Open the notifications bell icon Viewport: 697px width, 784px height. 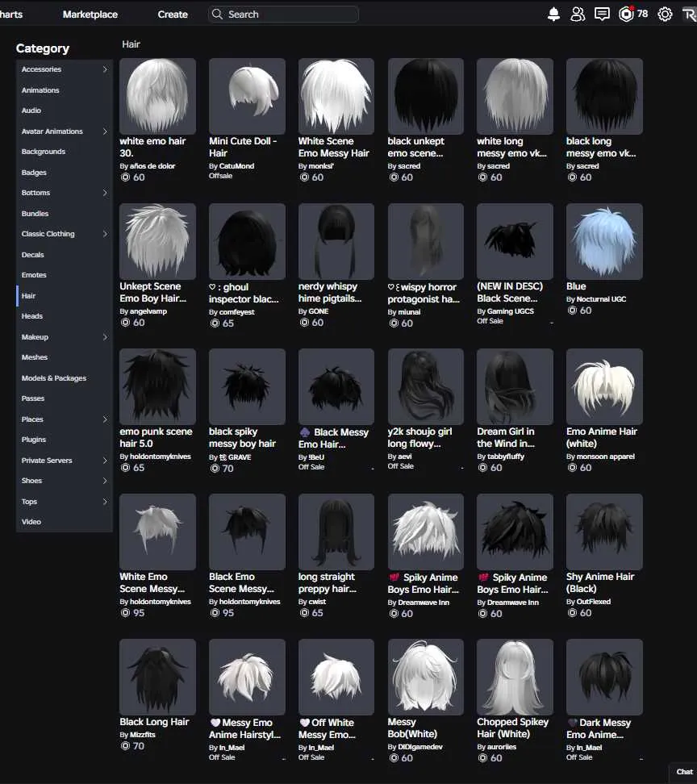click(553, 15)
